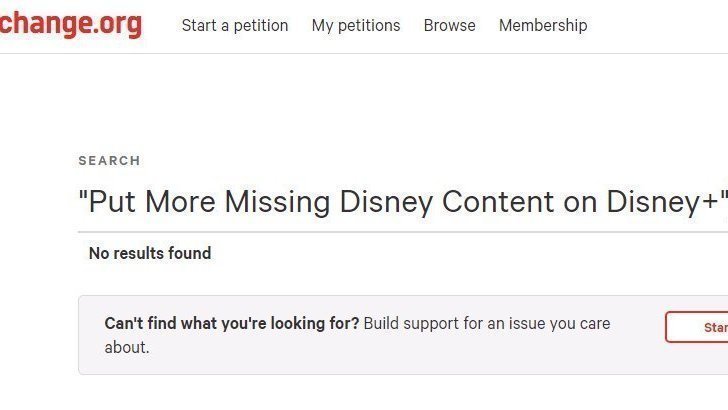The width and height of the screenshot is (728, 410).
Task: Click the grey suggestion banner background
Action: 400,360
